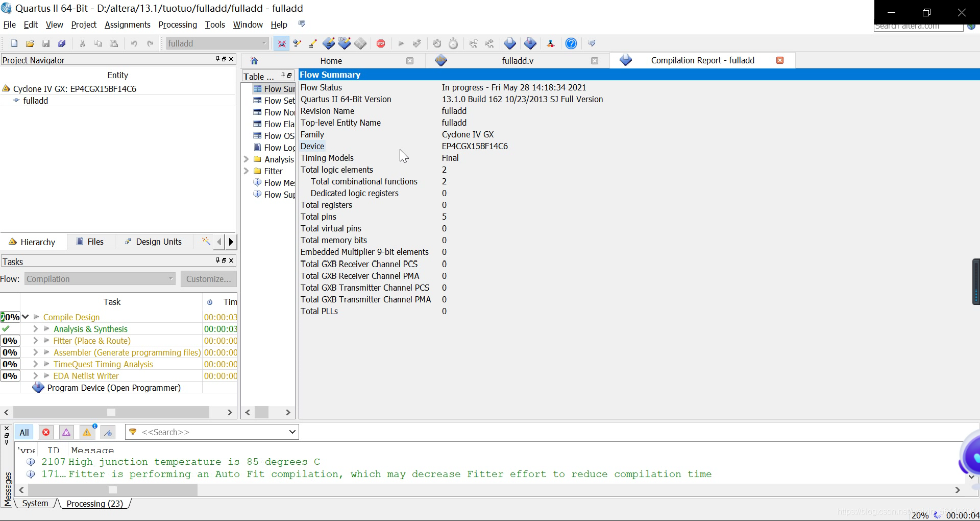Screen dimensions: 980x521
Task: Open Settings pencil-with-check icon
Action: coord(297,43)
